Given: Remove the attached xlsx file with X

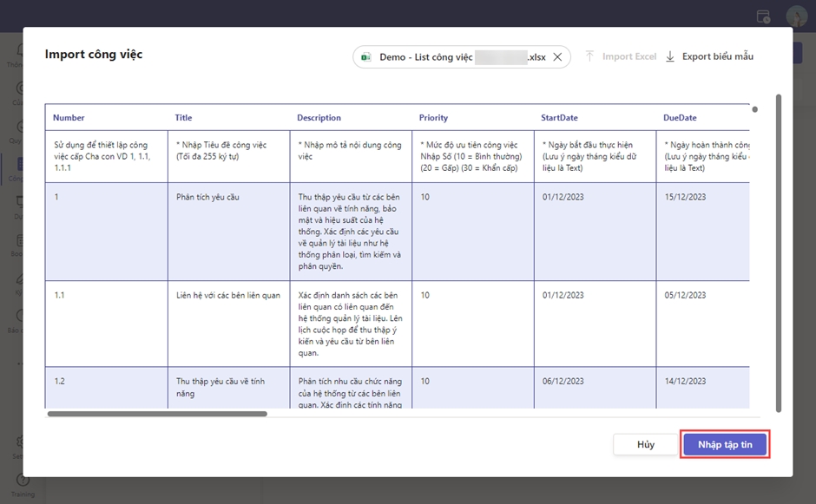Looking at the screenshot, I should pyautogui.click(x=557, y=57).
